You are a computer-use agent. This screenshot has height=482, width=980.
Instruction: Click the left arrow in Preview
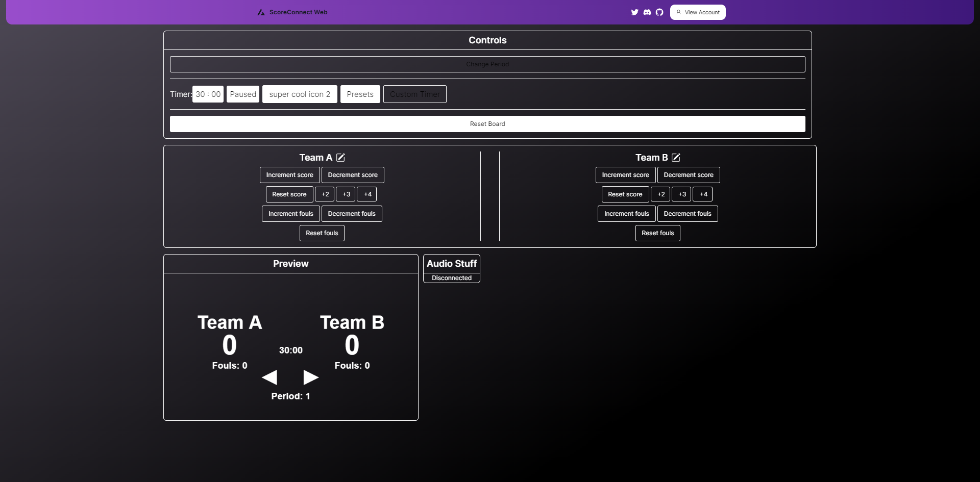[x=269, y=377]
